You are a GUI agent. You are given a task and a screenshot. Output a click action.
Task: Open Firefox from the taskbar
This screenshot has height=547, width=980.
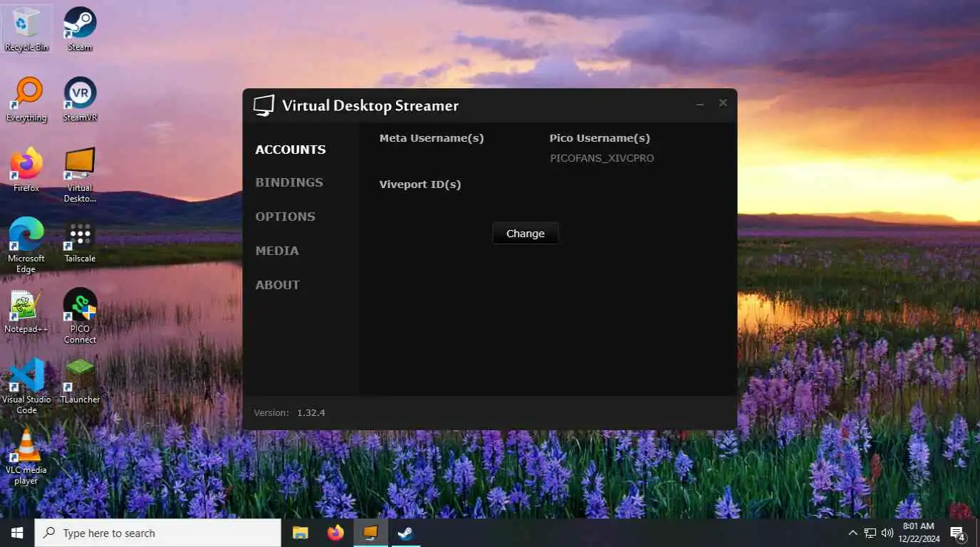(335, 533)
